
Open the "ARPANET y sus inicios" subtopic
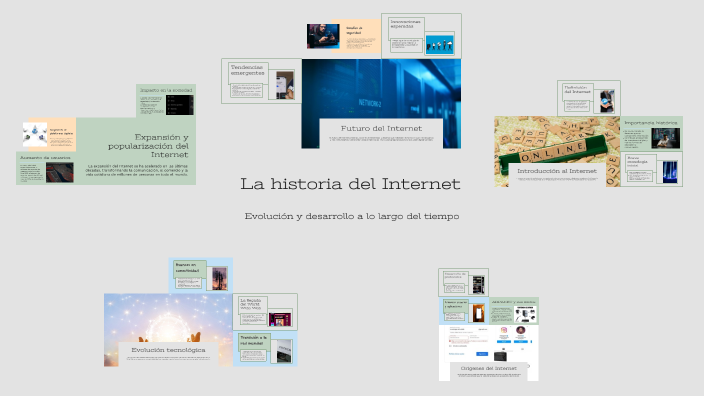click(514, 302)
